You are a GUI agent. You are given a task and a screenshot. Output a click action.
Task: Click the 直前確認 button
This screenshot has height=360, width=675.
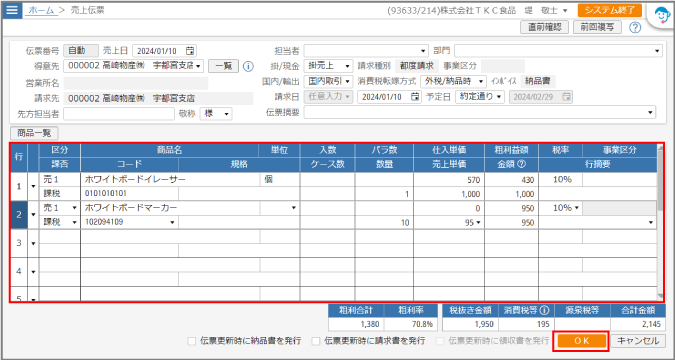(545, 27)
